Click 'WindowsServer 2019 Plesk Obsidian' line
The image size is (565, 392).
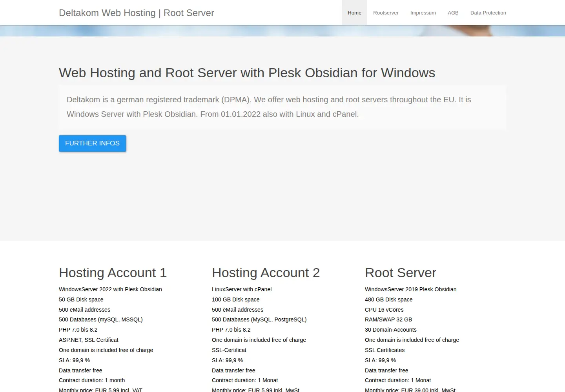click(410, 289)
